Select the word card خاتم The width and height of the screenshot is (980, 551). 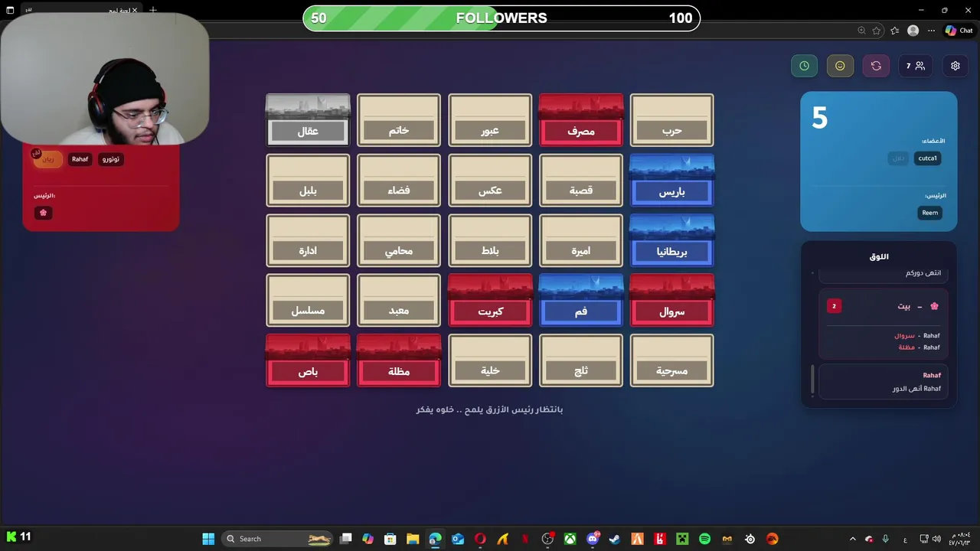pos(399,120)
